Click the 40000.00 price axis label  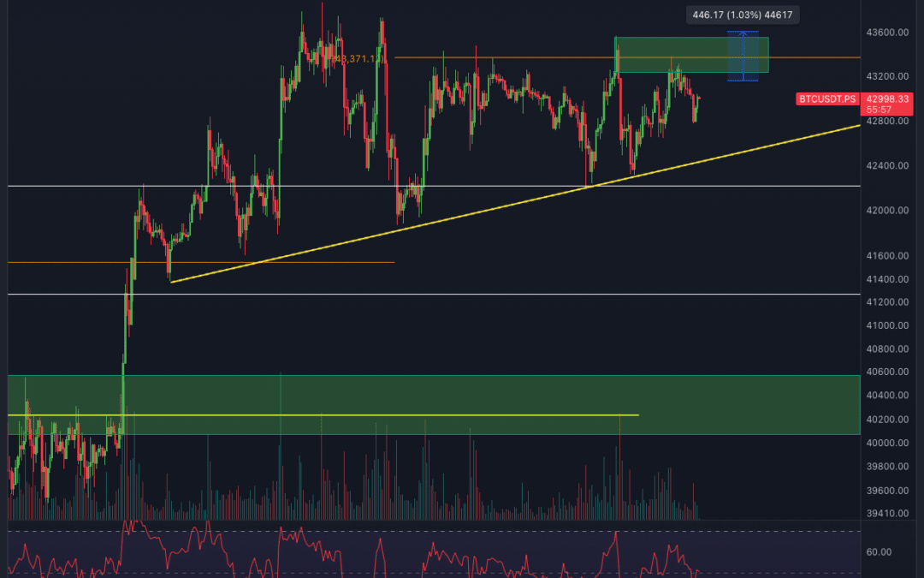(887, 443)
